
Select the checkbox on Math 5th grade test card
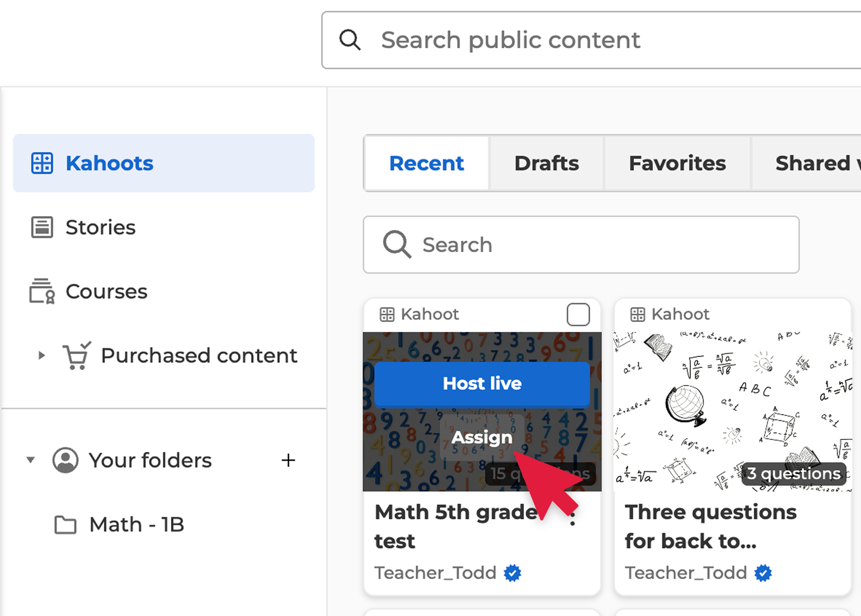578,314
